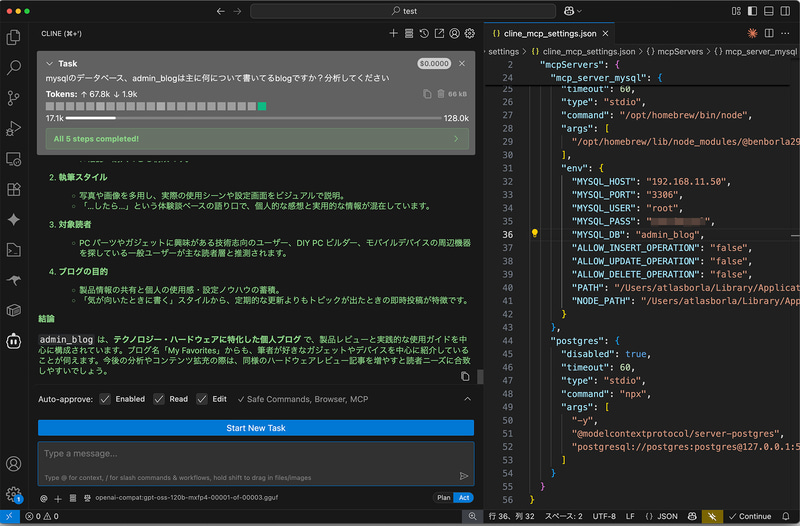The width and height of the screenshot is (800, 526).
Task: Open errors and warnings in status bar
Action: tap(42, 516)
